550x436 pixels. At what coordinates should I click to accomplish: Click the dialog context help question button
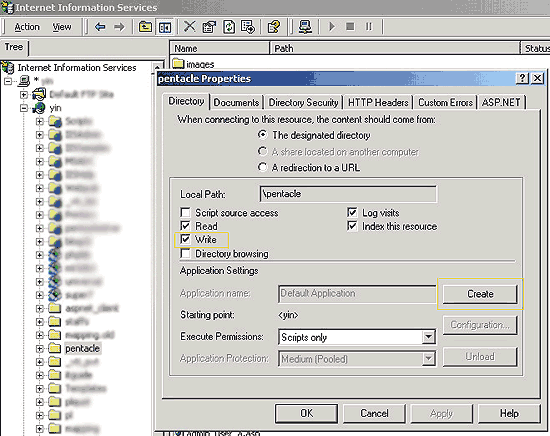coord(522,78)
